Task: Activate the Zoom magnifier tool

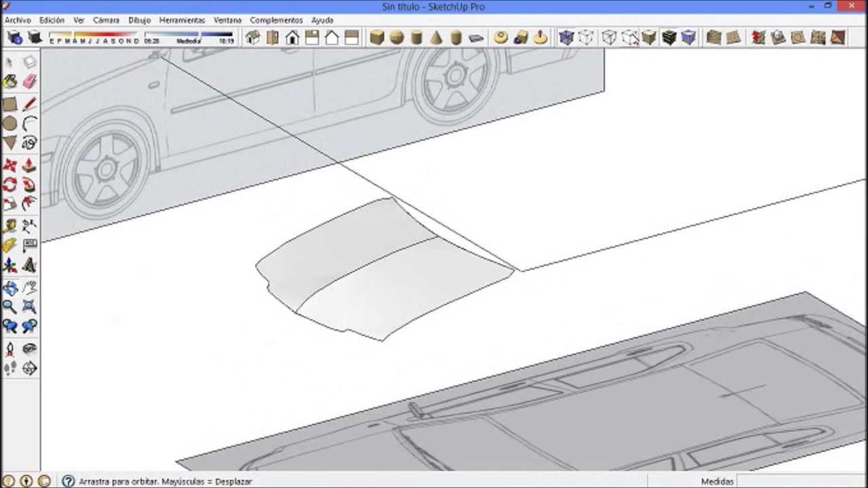Action: pyautogui.click(x=9, y=307)
